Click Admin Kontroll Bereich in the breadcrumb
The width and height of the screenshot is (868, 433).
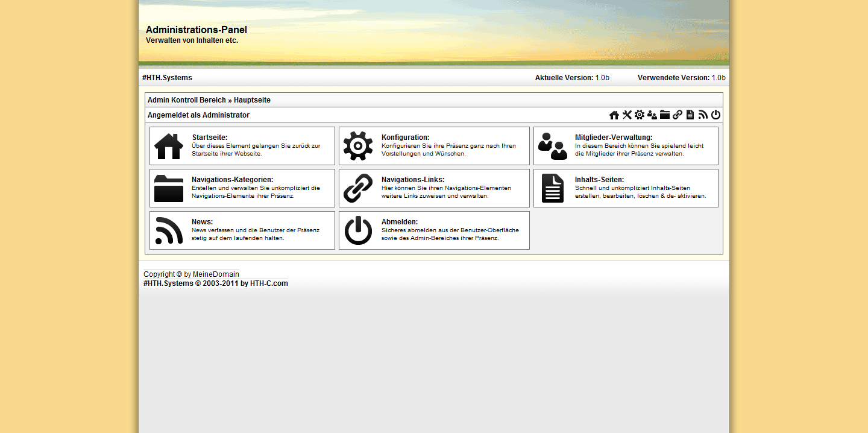coord(187,100)
